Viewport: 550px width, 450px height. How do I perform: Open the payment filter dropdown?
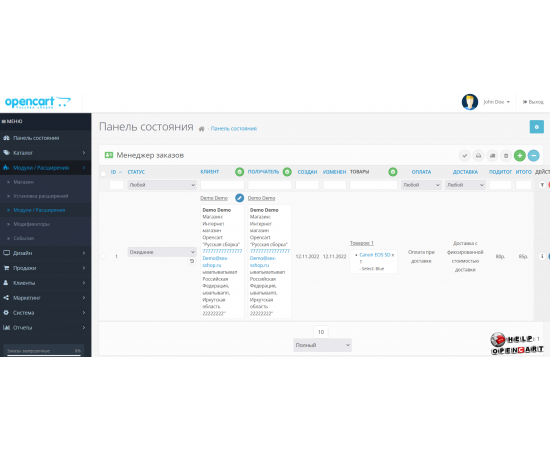(x=421, y=185)
